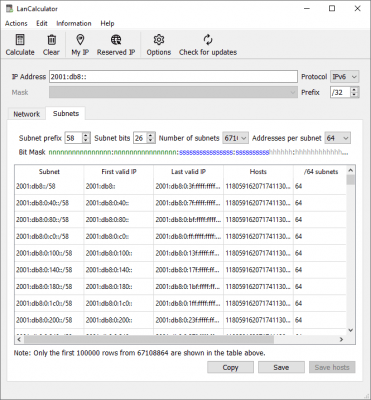
Task: Expand Addresses per subnet dropdown
Action: click(x=337, y=138)
